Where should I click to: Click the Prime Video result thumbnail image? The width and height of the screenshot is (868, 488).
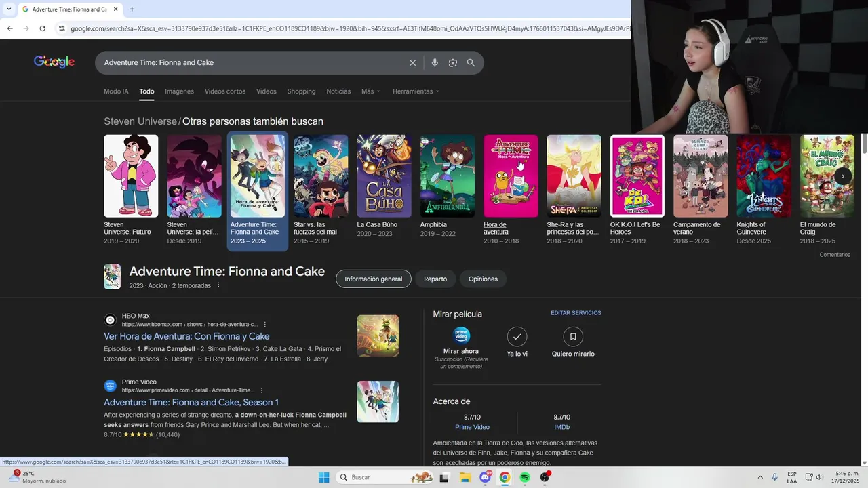point(378,401)
